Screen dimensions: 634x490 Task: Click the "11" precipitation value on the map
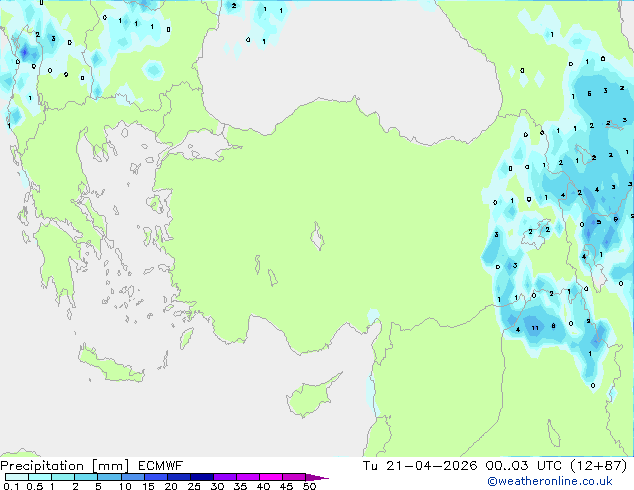click(x=535, y=328)
